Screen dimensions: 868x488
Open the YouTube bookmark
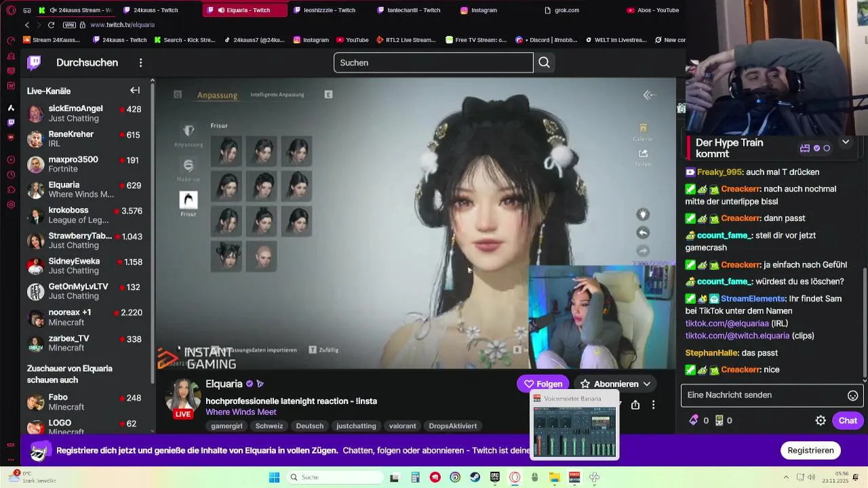351,40
